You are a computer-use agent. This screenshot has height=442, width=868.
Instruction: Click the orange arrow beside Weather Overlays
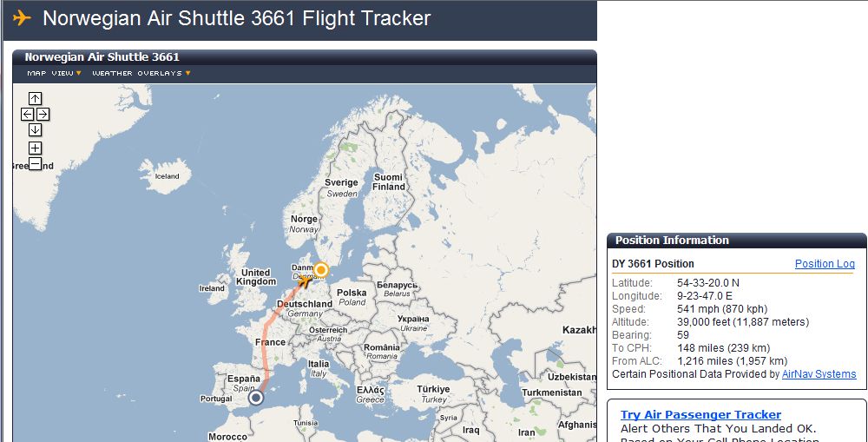point(188,73)
